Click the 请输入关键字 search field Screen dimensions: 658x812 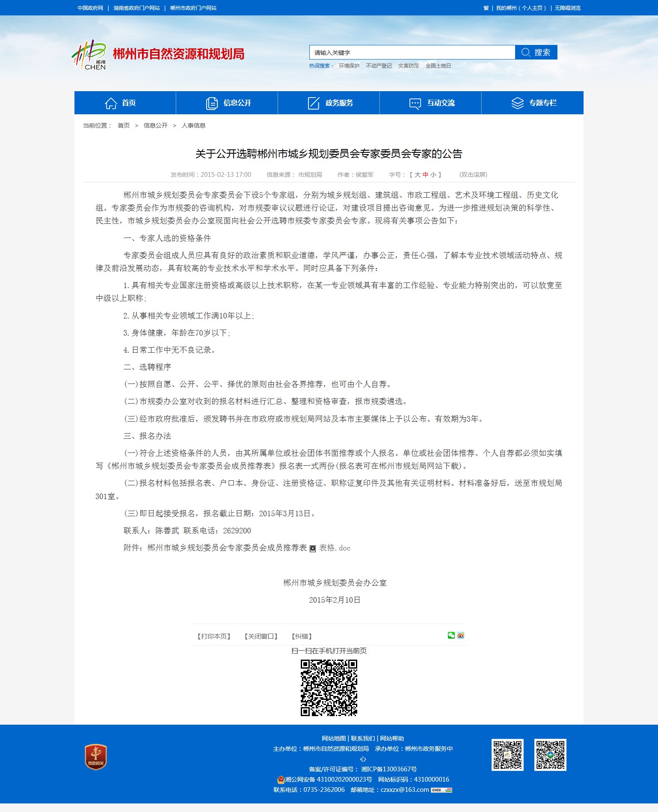tap(412, 52)
